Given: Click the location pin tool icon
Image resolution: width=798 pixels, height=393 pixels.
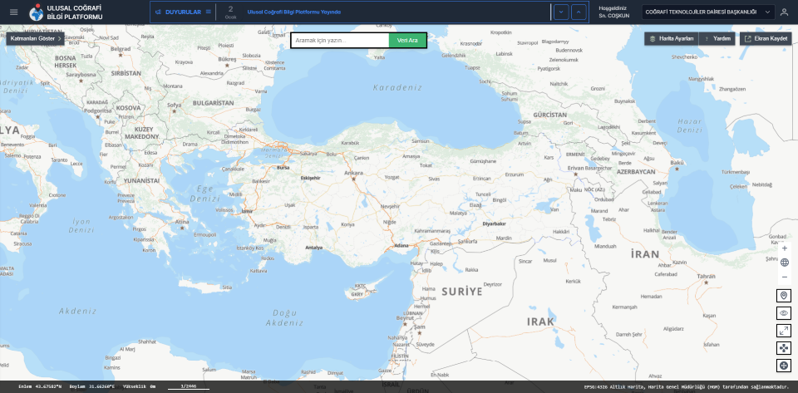Looking at the screenshot, I should (783, 296).
